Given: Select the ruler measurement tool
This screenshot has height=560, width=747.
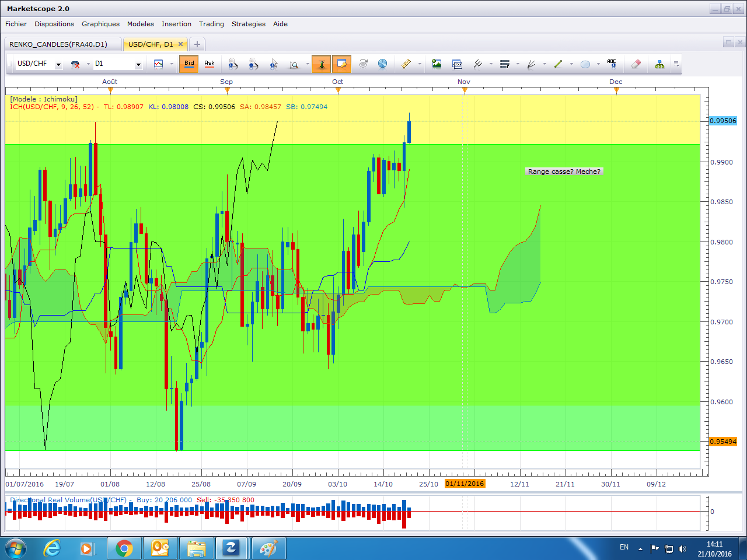Looking at the screenshot, I should pyautogui.click(x=406, y=64).
